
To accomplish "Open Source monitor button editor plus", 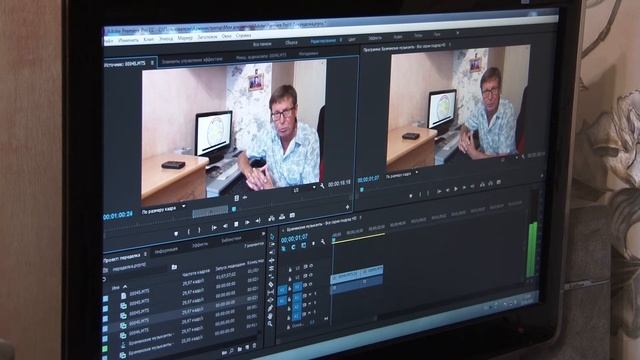I will pyautogui.click(x=347, y=207).
